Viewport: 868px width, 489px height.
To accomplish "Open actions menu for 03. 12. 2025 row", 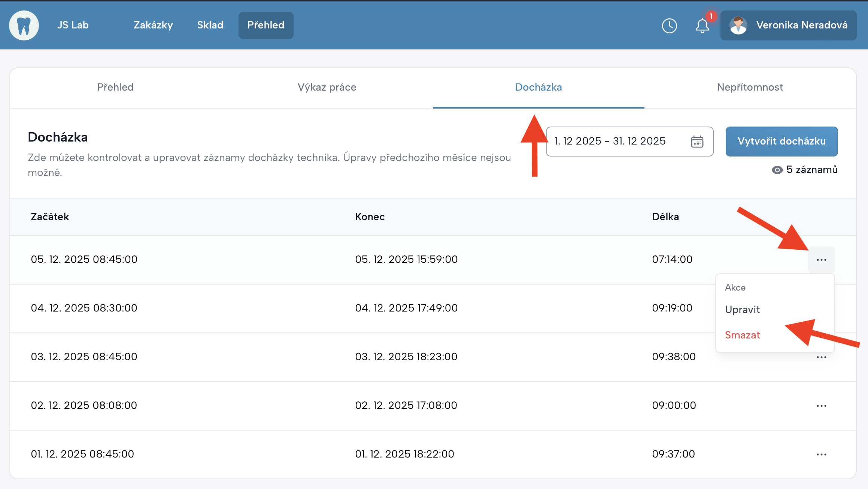I will coord(821,357).
